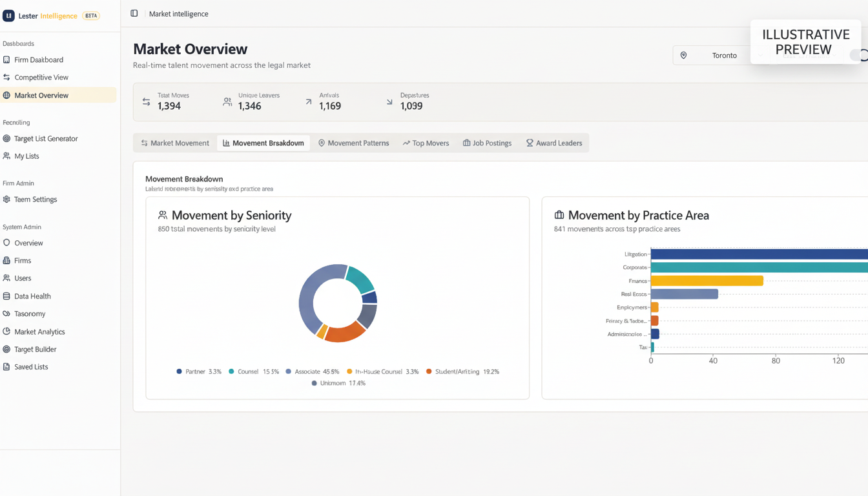868x496 pixels.
Task: Click the Employment axis label
Action: [x=632, y=307]
